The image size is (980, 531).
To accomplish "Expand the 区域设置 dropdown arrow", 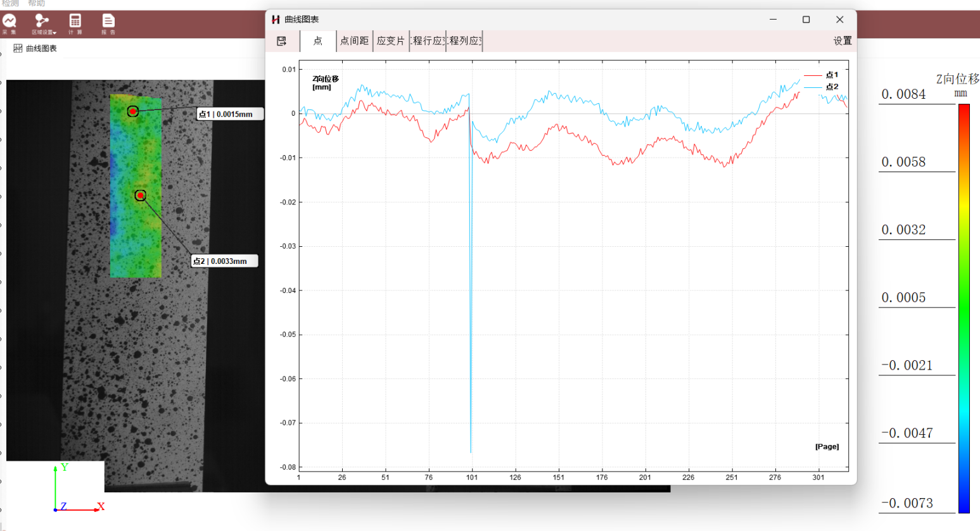I will [x=54, y=32].
